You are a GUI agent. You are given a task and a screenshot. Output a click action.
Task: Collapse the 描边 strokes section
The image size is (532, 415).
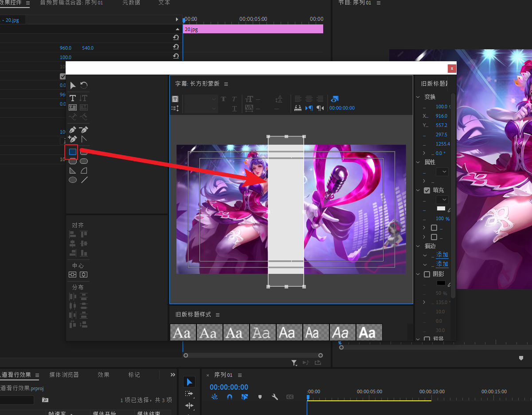coord(418,246)
